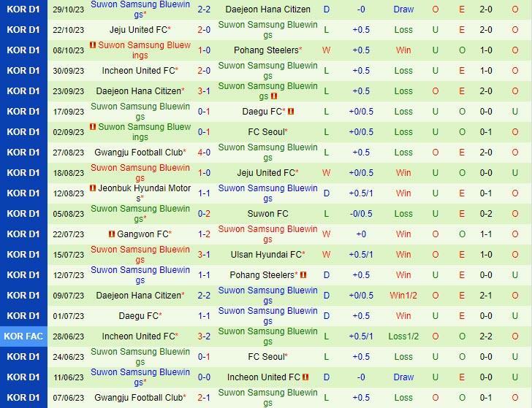
Task: Click +0 handicap on 22/07/23 row
Action: tap(361, 234)
